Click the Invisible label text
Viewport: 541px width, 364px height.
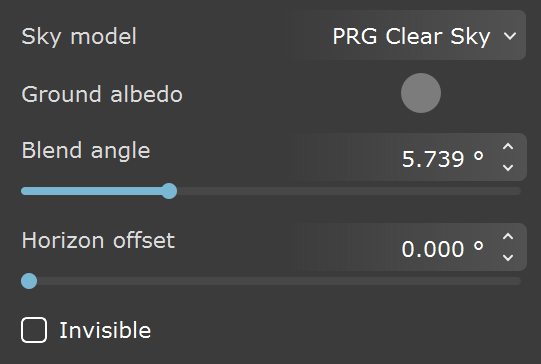click(105, 330)
